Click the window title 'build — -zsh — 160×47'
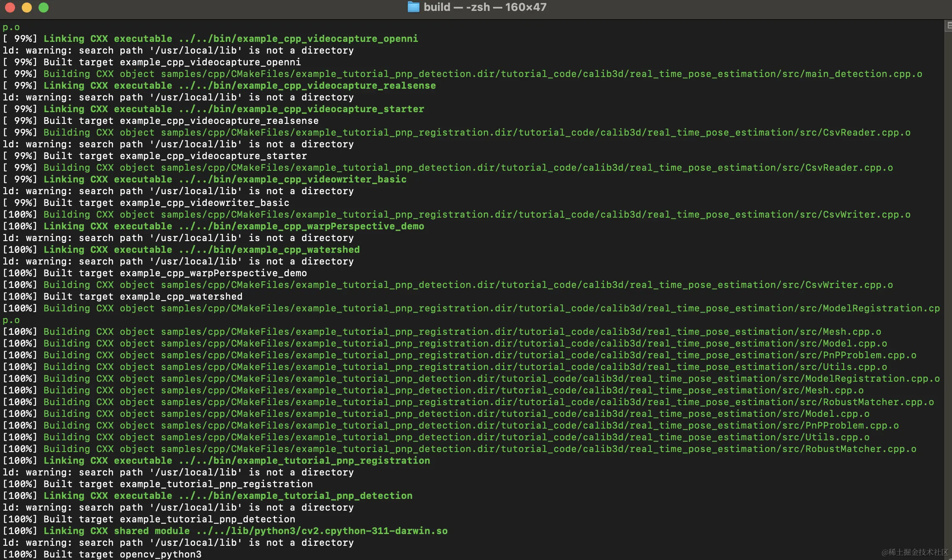Image resolution: width=952 pixels, height=560 pixels. tap(484, 7)
